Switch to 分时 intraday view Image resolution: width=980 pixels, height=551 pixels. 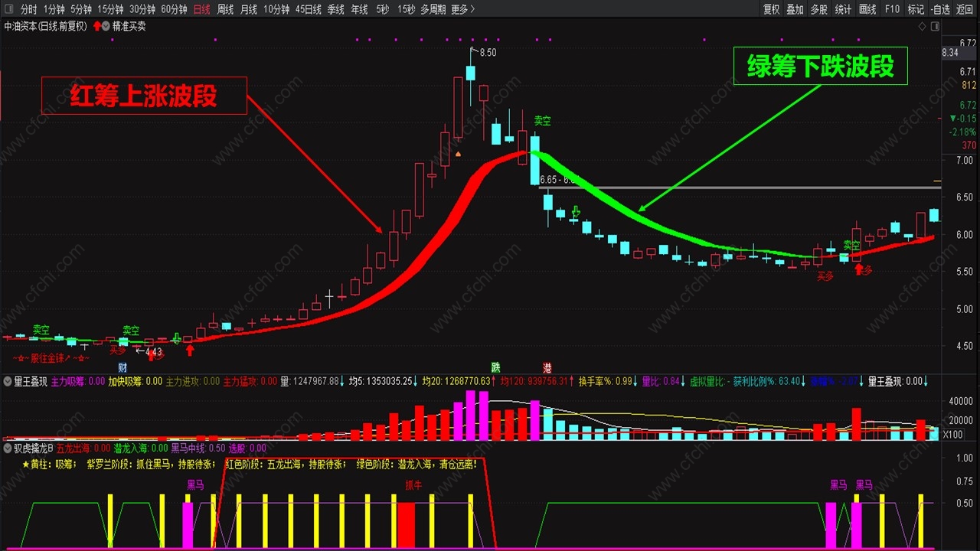tap(28, 9)
